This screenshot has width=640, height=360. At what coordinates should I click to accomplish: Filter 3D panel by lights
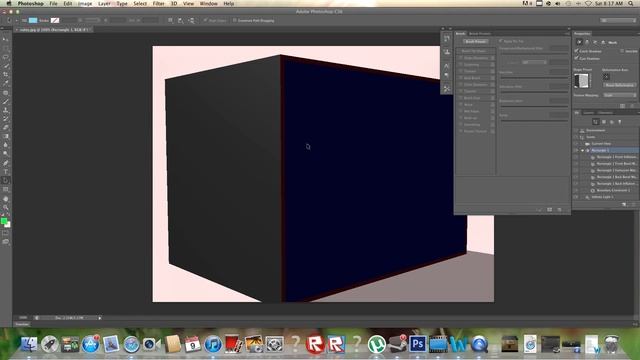pos(620,122)
